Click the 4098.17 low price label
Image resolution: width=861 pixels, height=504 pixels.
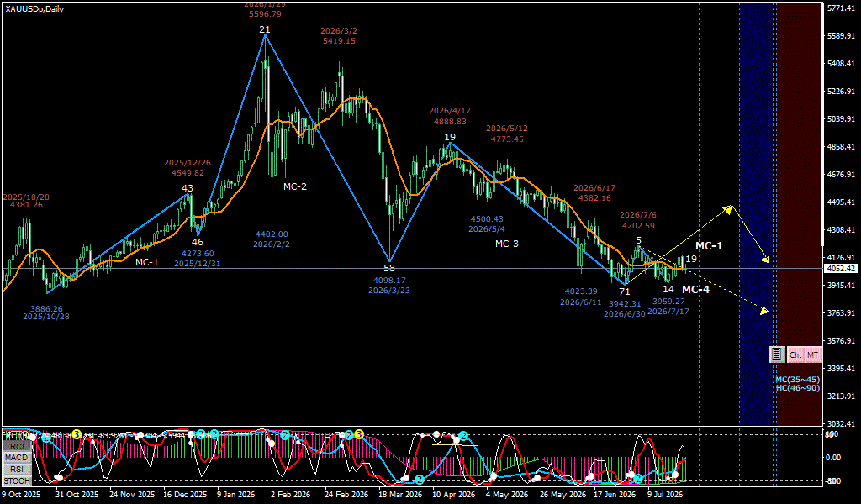[389, 280]
